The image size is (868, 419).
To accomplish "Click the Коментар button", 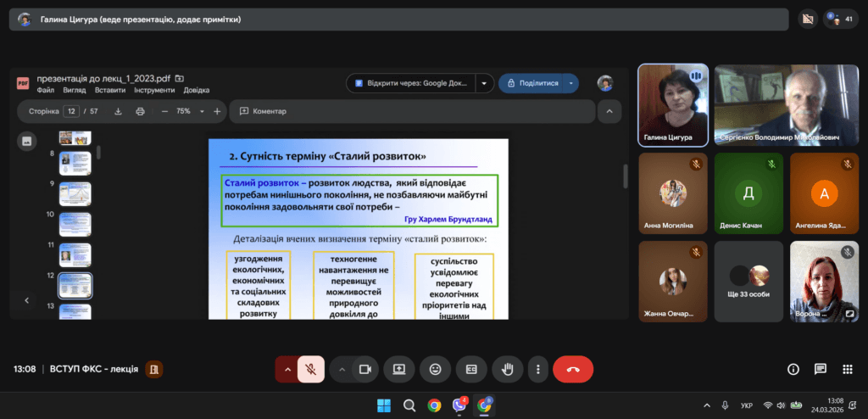I will [x=264, y=111].
